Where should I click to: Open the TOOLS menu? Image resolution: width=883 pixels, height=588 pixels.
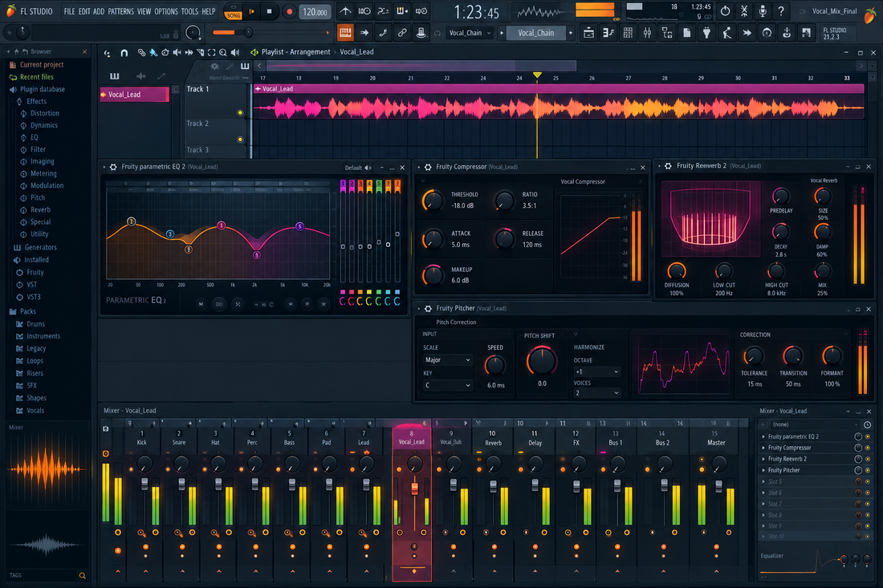[189, 11]
